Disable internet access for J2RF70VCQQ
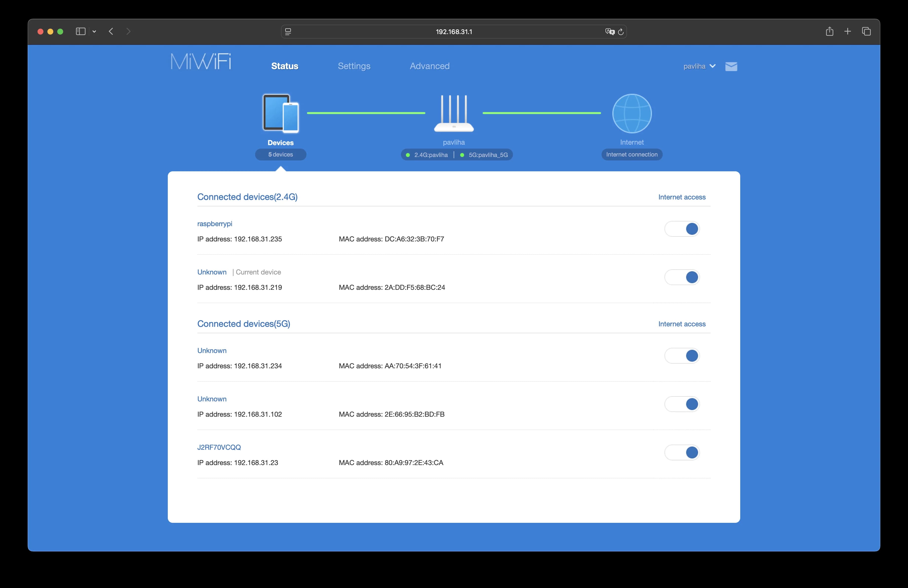This screenshot has width=908, height=588. pos(682,452)
